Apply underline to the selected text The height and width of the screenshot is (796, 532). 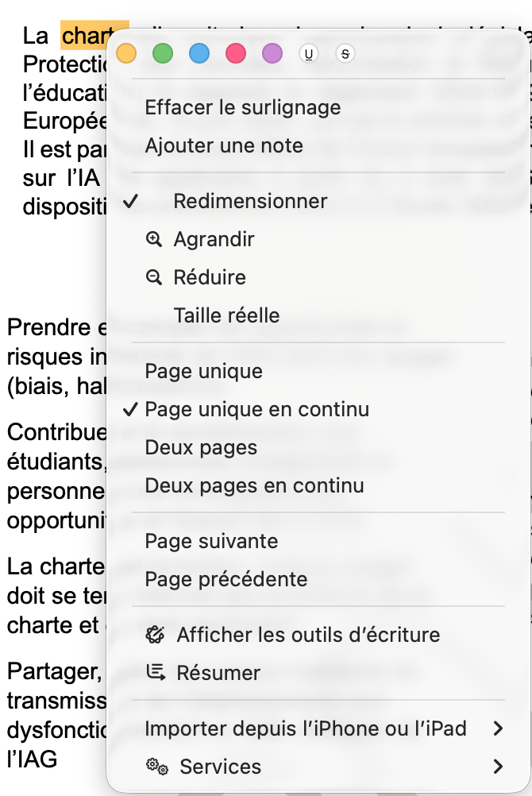click(308, 54)
